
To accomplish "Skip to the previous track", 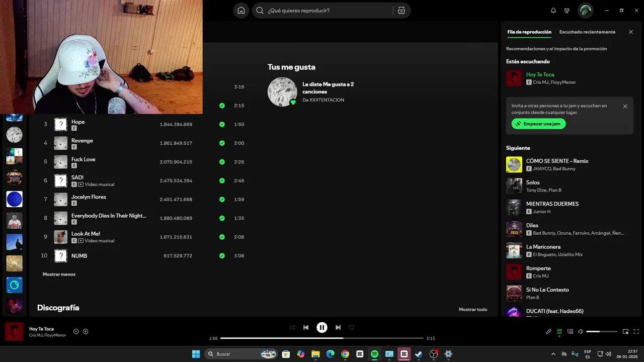I will tap(306, 327).
